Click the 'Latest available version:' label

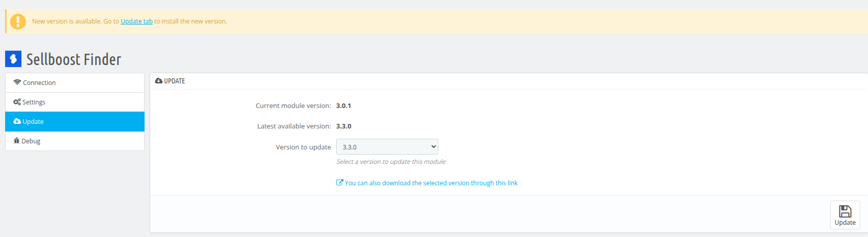tap(294, 126)
